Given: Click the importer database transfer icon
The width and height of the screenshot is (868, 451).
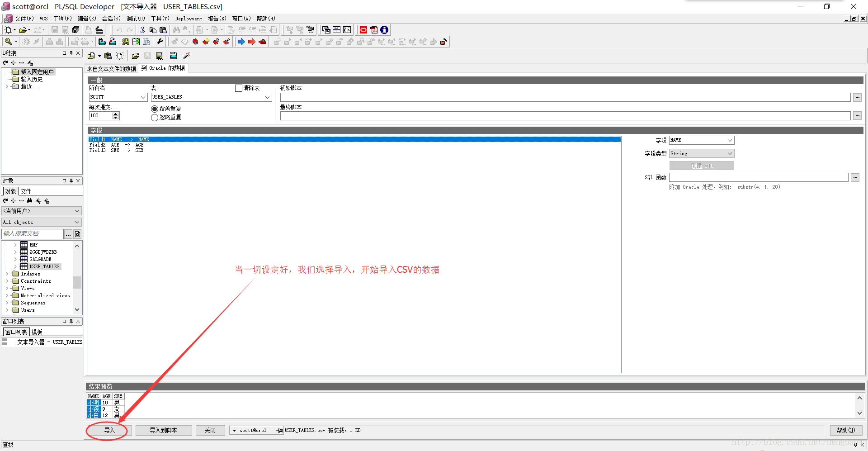Looking at the screenshot, I should tap(174, 56).
